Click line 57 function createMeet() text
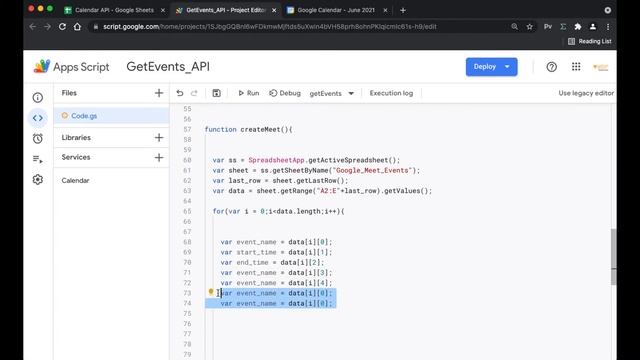This screenshot has height=360, width=640. (x=249, y=129)
